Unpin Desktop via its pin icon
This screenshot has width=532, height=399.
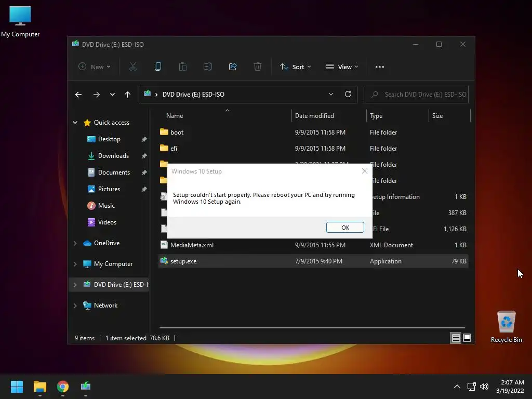pos(144,139)
